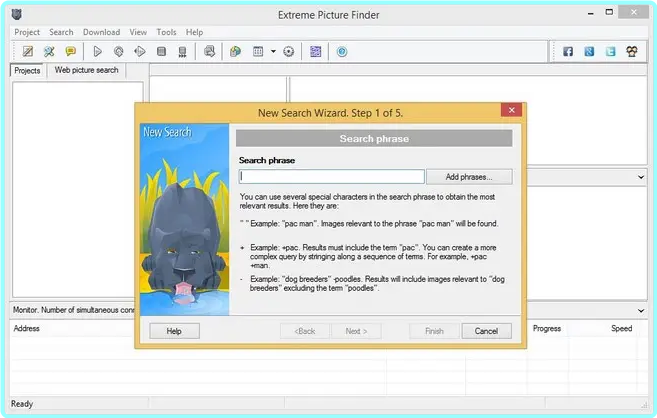
Task: Click the Ready status bar text
Action: pos(22,404)
